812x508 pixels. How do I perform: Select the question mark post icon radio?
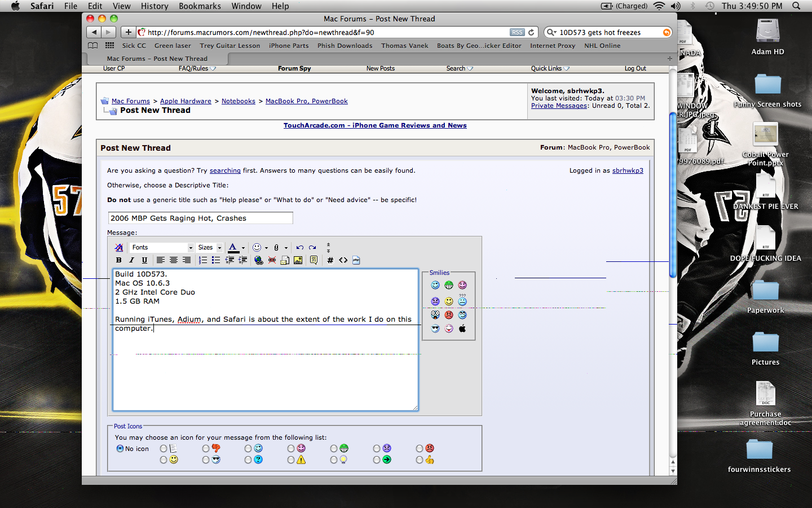[248, 460]
